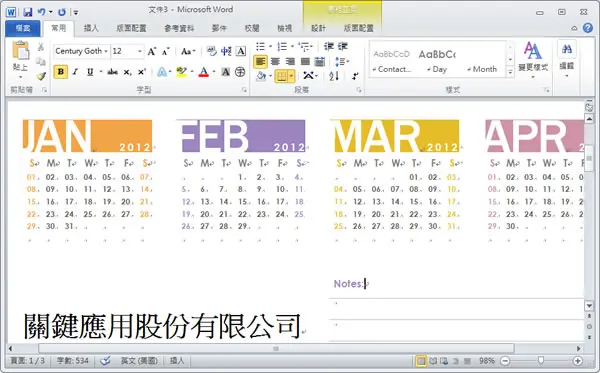
Task: Click the Save icon in the title bar
Action: click(28, 12)
